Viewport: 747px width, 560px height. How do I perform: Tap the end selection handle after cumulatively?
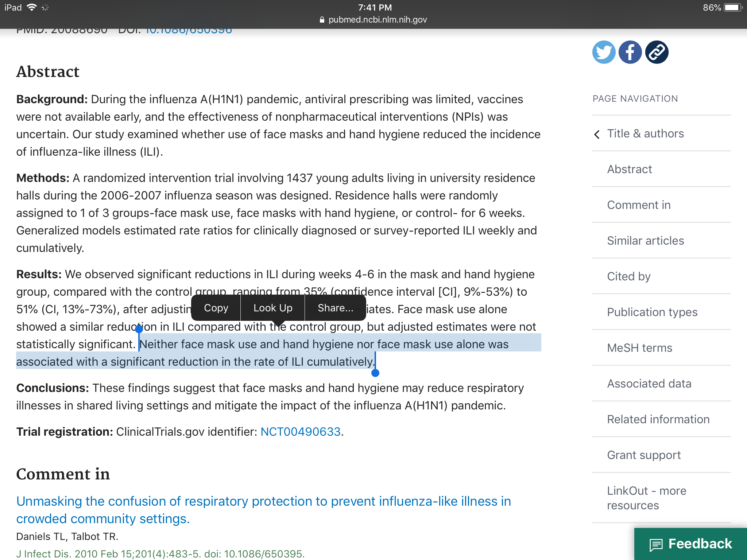[x=375, y=373]
